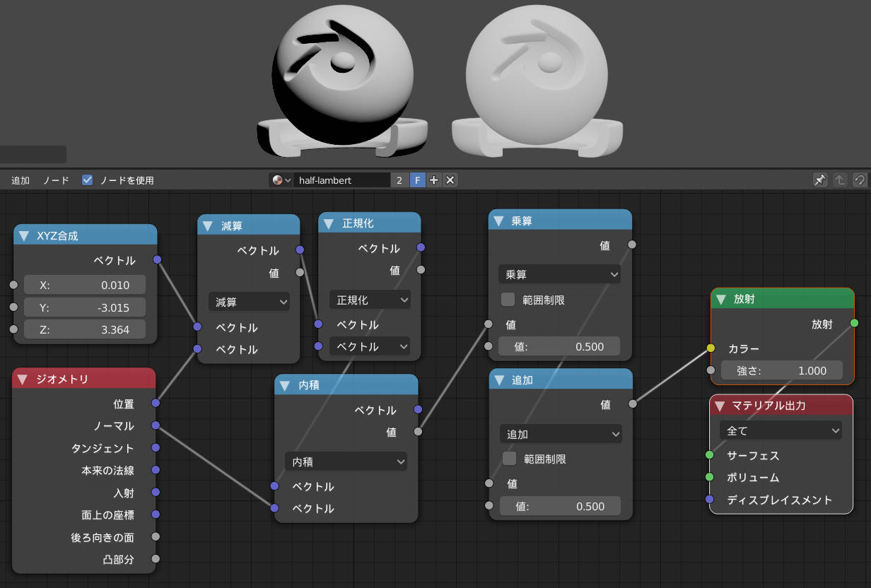Click the ディスプレイスメント input socket
The image size is (871, 588).
click(x=710, y=500)
